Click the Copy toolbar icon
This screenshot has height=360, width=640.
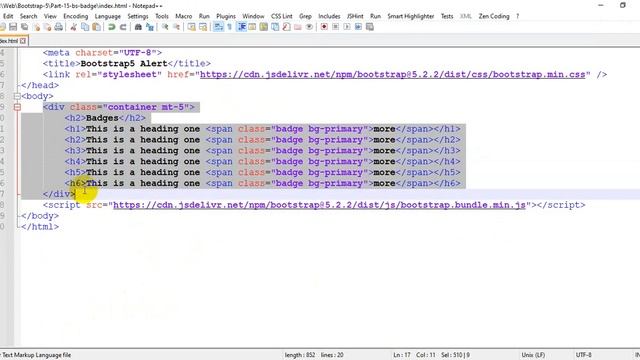tap(85, 27)
